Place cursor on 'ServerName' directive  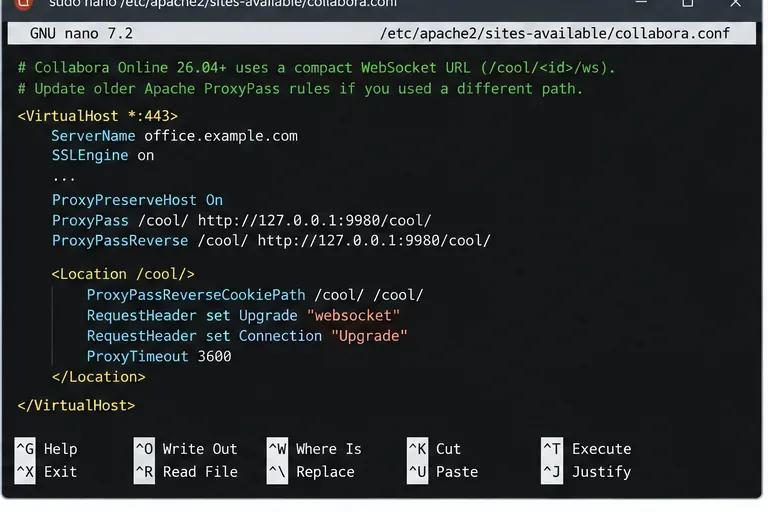93,136
